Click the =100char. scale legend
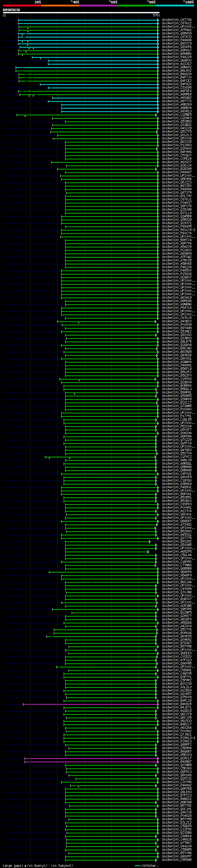Viewport: 197px width, 868px height. point(147,865)
